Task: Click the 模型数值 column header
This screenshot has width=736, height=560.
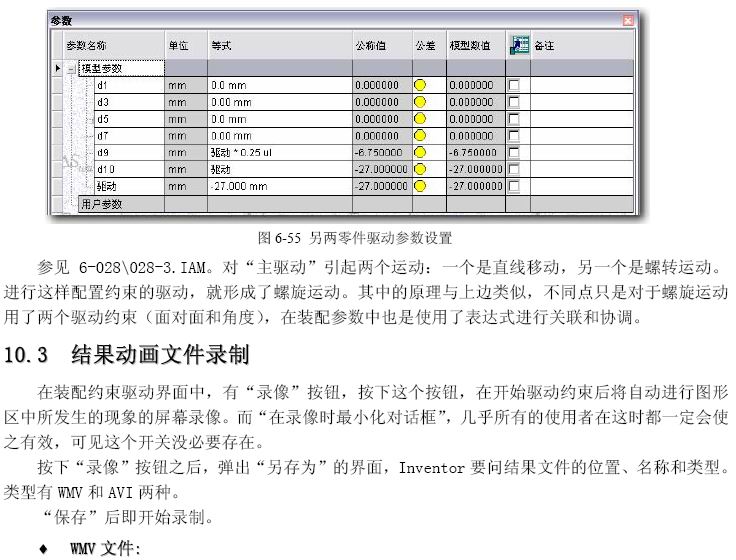Action: pyautogui.click(x=476, y=46)
